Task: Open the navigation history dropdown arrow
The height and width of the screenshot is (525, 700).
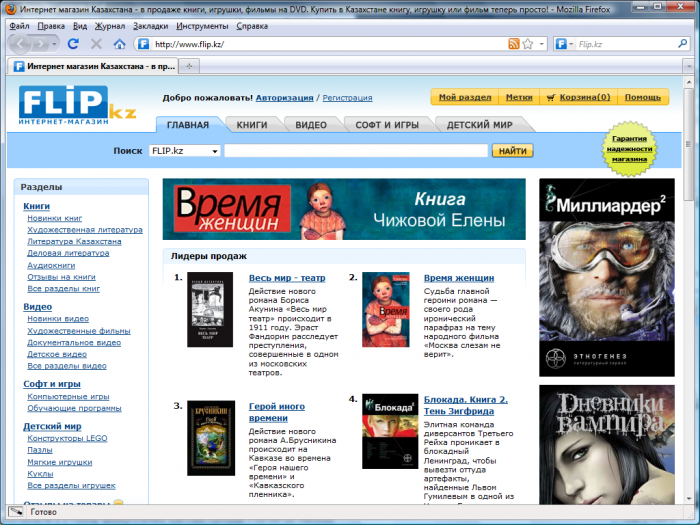Action: 54,44
